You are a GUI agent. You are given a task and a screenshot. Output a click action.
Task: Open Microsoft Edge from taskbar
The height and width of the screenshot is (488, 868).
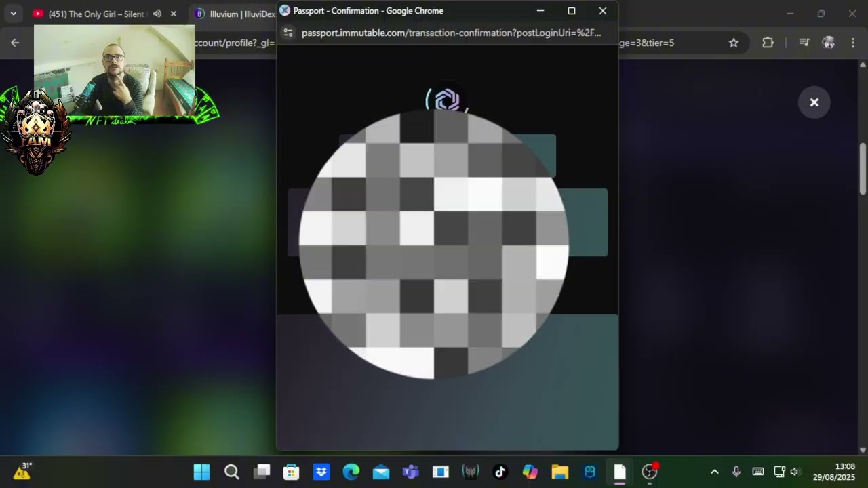[351, 472]
